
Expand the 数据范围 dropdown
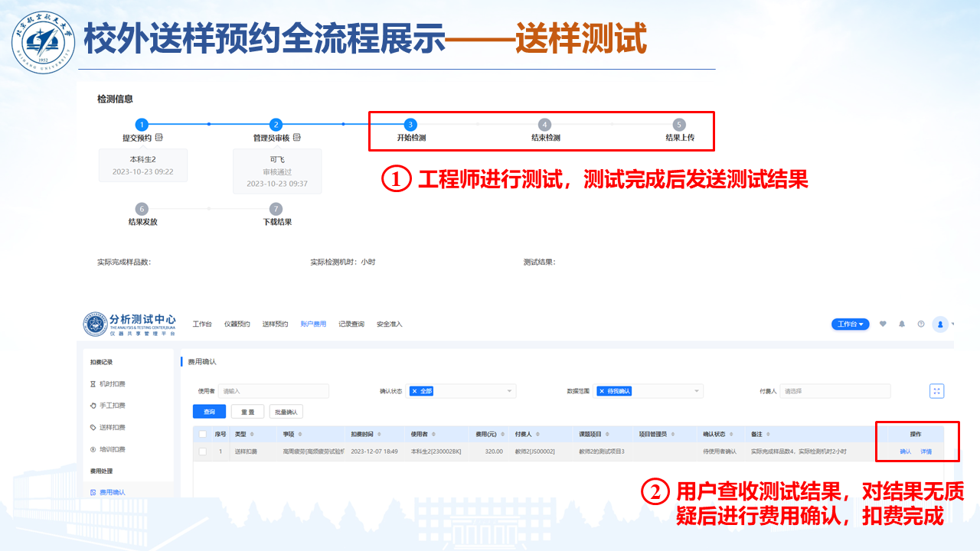pyautogui.click(x=697, y=391)
